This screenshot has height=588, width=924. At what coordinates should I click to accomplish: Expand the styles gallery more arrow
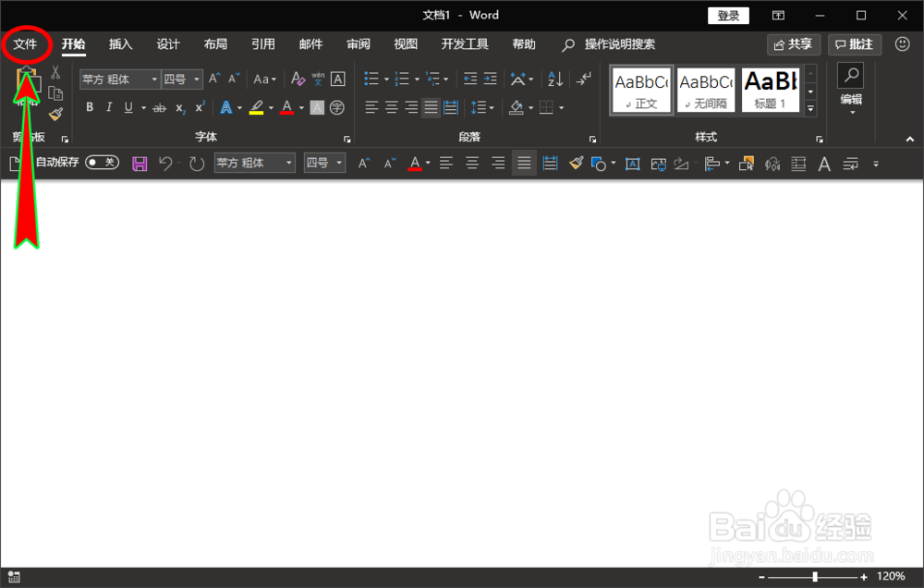(811, 108)
